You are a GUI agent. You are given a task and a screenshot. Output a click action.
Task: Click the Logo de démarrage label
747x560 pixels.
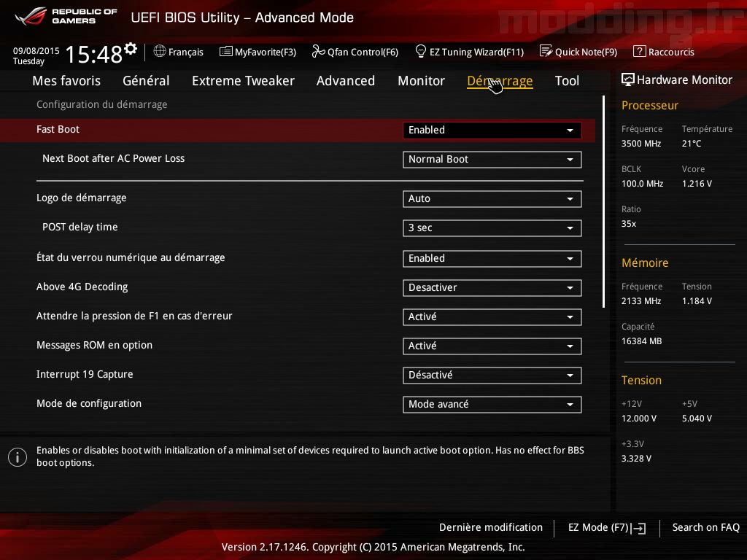[82, 198]
